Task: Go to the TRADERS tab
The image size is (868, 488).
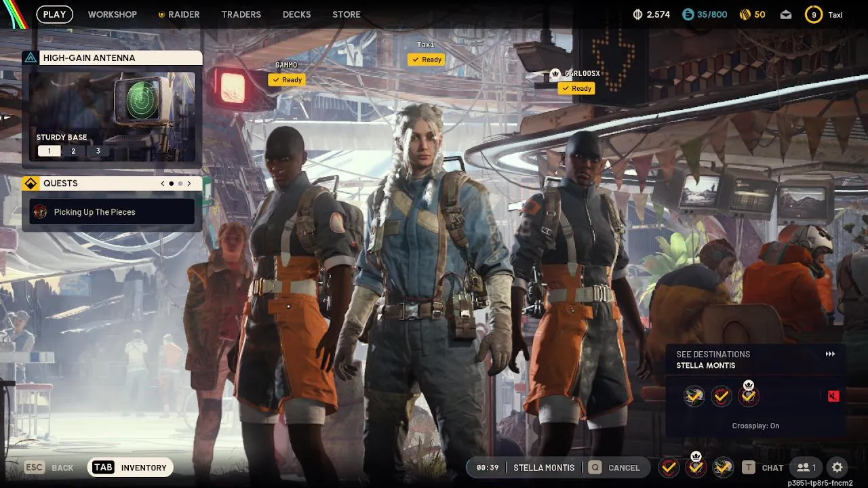Action: click(241, 14)
